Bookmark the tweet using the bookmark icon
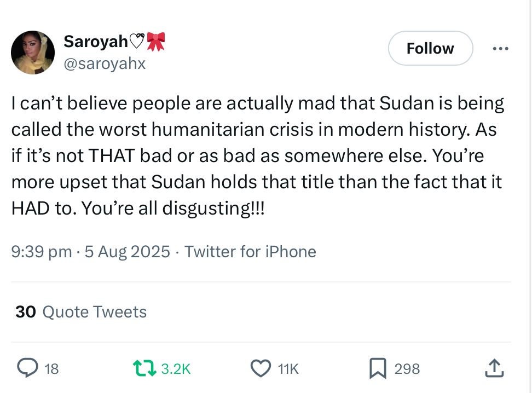Screen dimensions: 532x393 click(379, 368)
